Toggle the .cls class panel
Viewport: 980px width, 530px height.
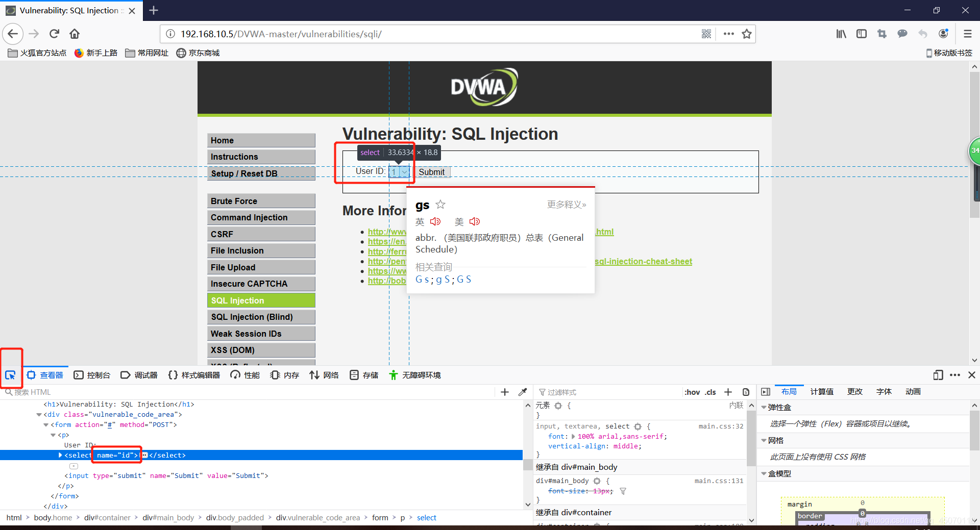pyautogui.click(x=710, y=392)
